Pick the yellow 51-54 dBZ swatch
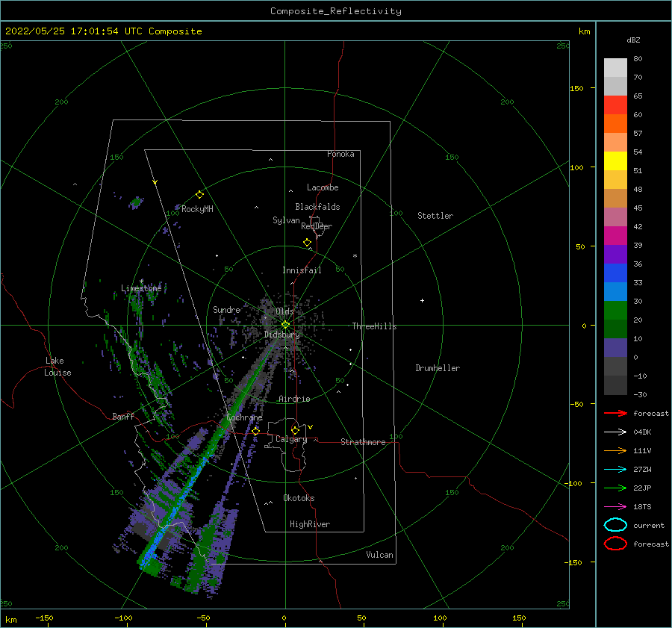672x628 pixels. pos(615,161)
